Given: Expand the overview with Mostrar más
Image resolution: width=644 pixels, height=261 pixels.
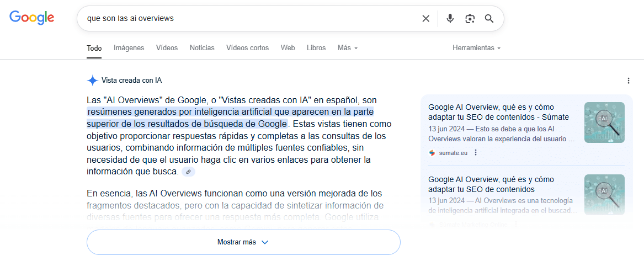Looking at the screenshot, I should [x=243, y=242].
